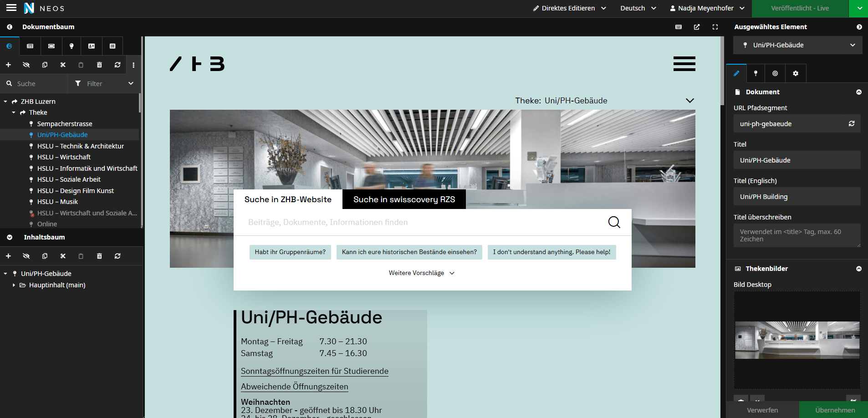868x418 pixels.
Task: Open the inspector target tab
Action: tap(775, 73)
